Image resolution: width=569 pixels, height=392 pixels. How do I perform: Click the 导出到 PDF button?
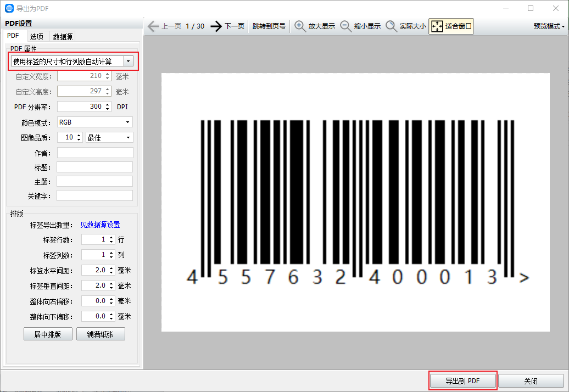click(x=462, y=381)
